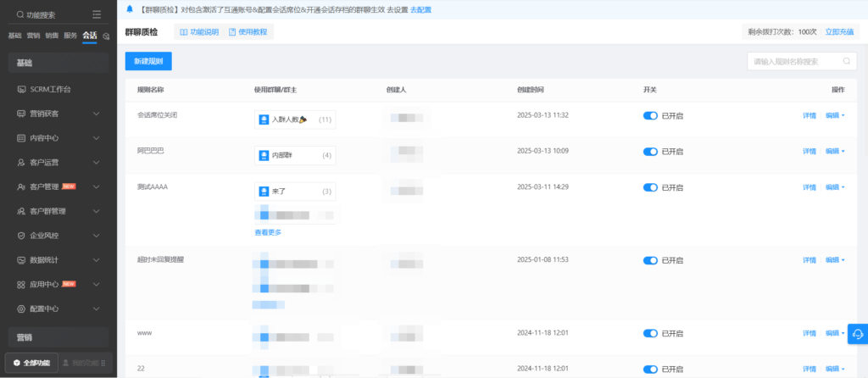Open 编辑 dropdown for 超时未回复提醒 row

[835, 260]
